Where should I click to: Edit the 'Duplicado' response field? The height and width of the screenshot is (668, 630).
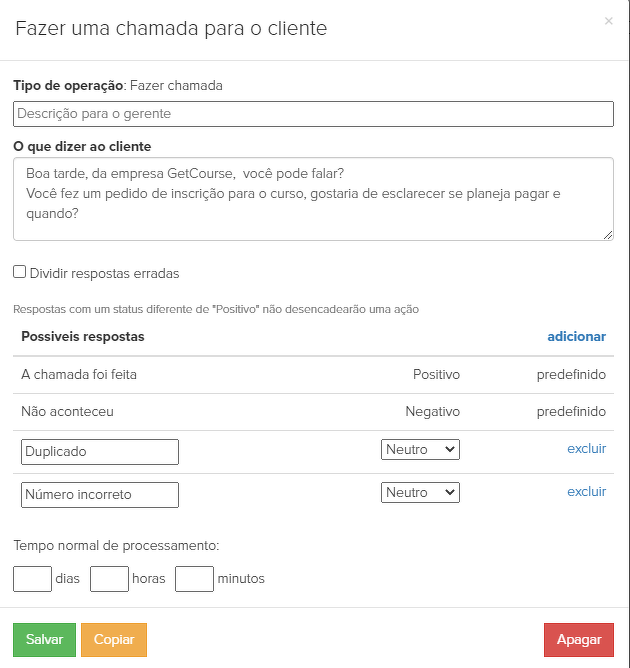(x=100, y=452)
